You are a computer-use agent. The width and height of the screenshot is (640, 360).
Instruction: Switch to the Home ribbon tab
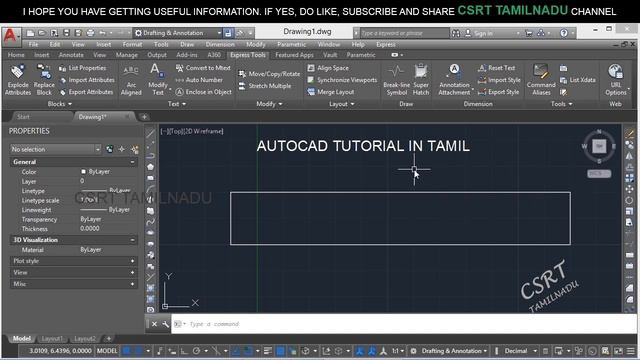(16, 55)
